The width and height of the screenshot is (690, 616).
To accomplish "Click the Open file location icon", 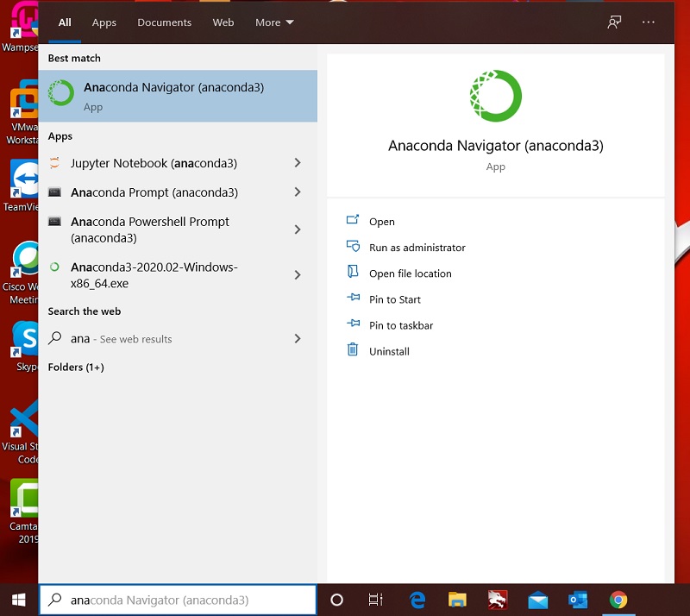I will (353, 271).
